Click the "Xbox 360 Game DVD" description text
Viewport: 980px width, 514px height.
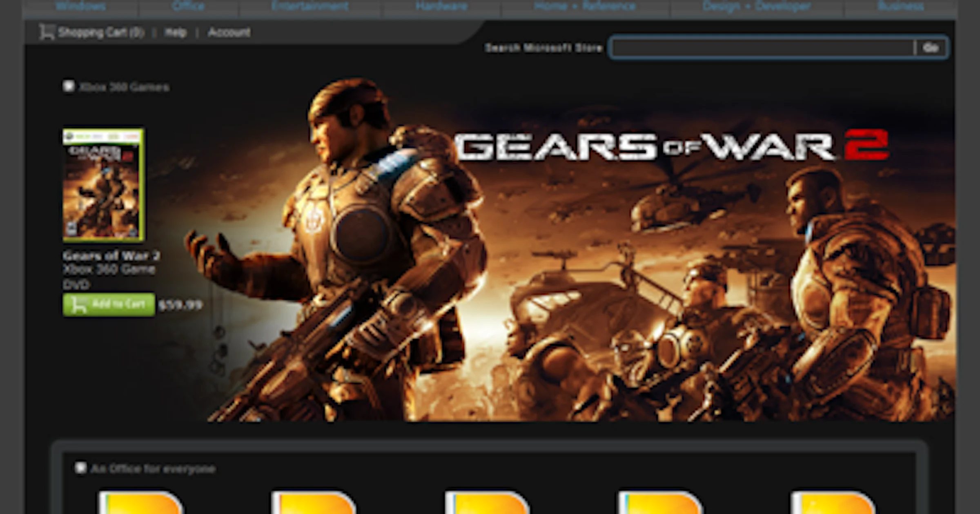[109, 277]
